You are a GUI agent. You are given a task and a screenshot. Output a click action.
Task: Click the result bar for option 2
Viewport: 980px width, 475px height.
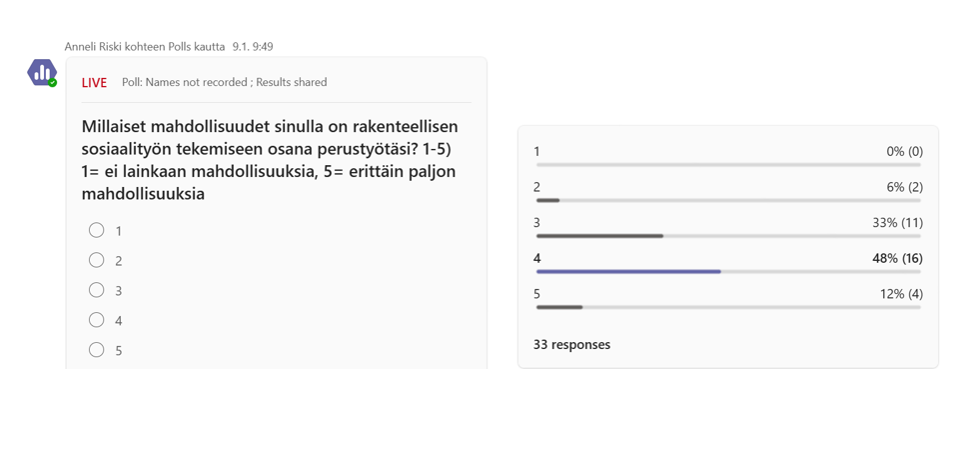728,200
